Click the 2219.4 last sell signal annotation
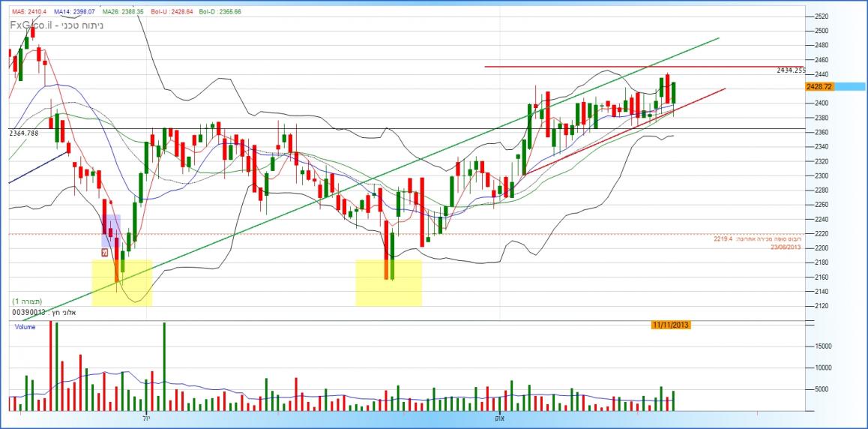Viewport: 868px width, 429px height. (x=757, y=238)
